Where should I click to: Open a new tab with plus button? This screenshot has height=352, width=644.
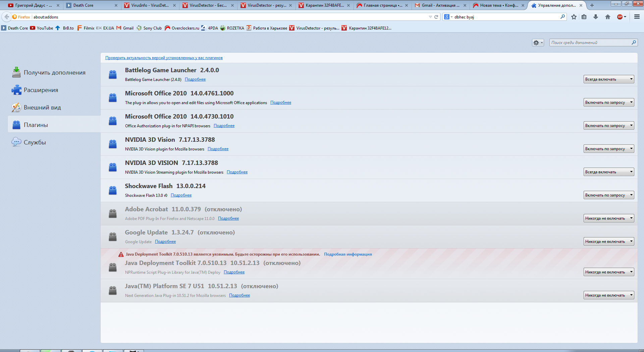pyautogui.click(x=592, y=5)
